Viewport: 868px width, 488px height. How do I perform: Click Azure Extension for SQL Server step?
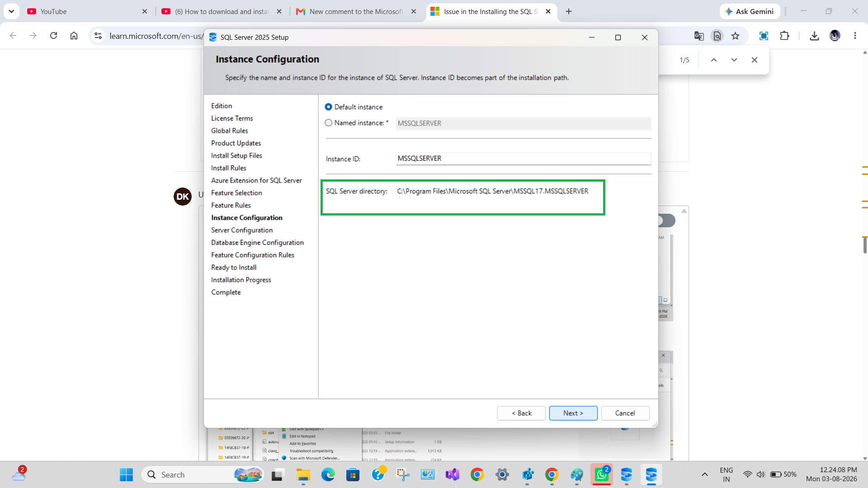(x=256, y=180)
